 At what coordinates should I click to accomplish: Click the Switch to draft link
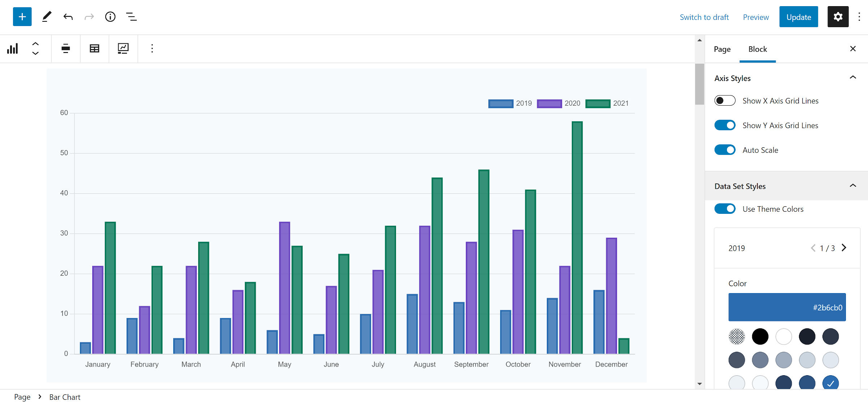pos(704,17)
